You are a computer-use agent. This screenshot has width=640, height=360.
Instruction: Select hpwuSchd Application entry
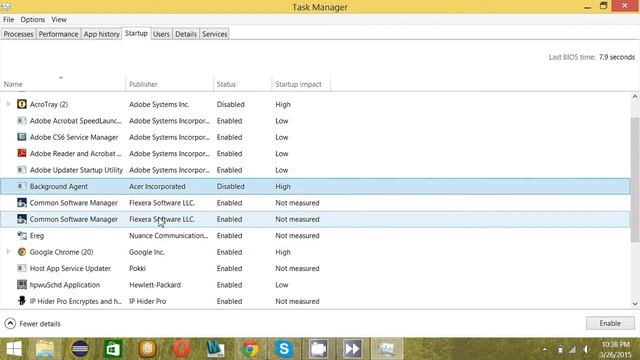(65, 284)
